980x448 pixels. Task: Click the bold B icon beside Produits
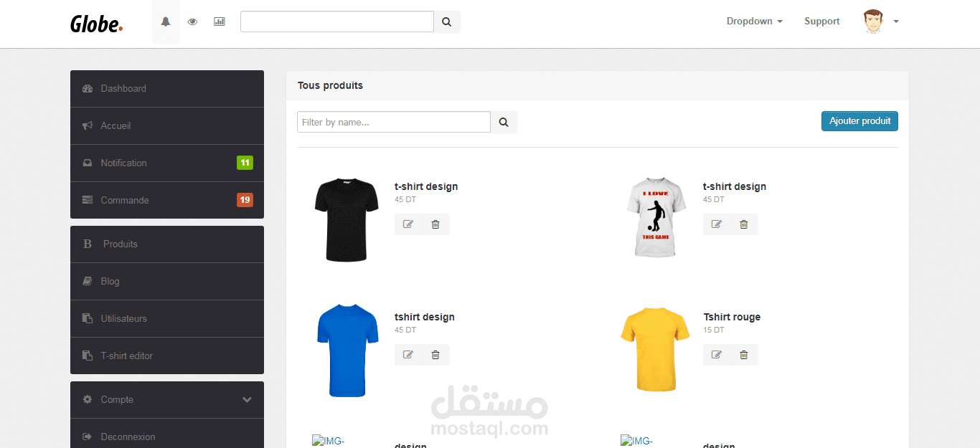pyautogui.click(x=88, y=244)
